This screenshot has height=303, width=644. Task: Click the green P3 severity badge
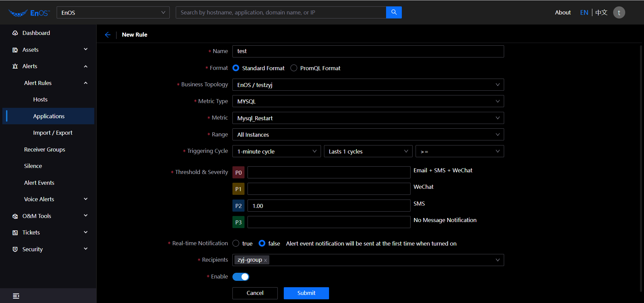[238, 222]
